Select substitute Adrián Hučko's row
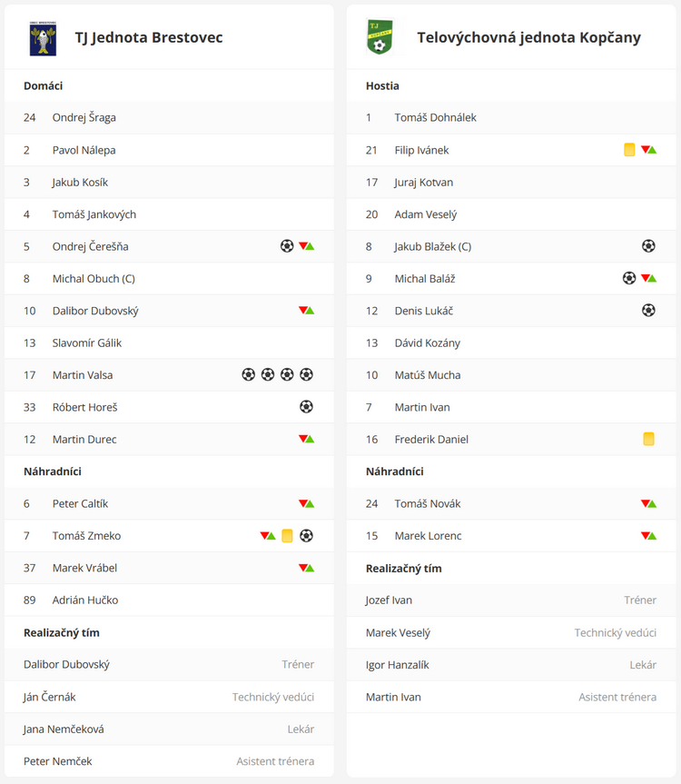This screenshot has height=784, width=681. (x=169, y=600)
